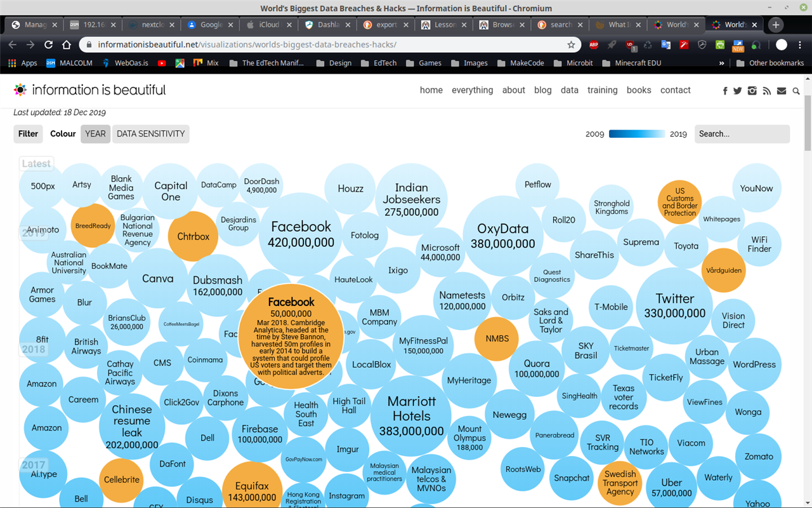Open the about menu item
Image resolution: width=812 pixels, height=508 pixels.
(514, 90)
